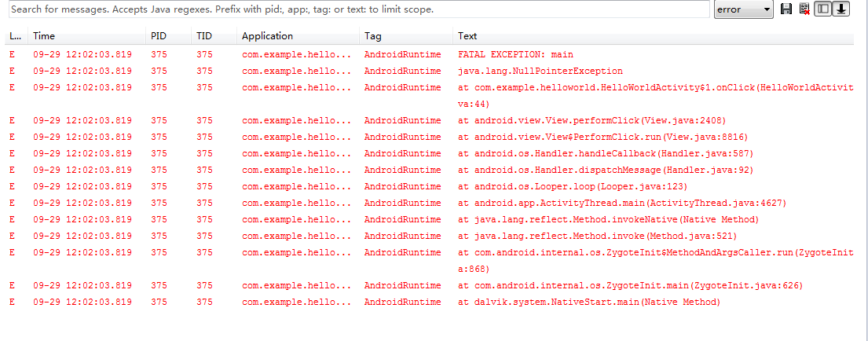Click the E level of FATAL EXCEPTION row

click(x=13, y=55)
